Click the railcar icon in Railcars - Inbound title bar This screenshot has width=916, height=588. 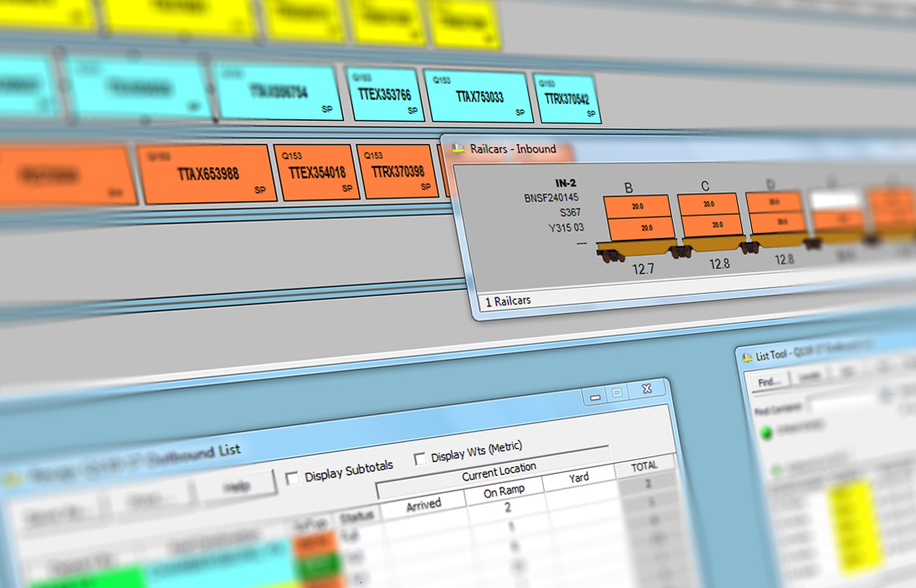pyautogui.click(x=459, y=147)
